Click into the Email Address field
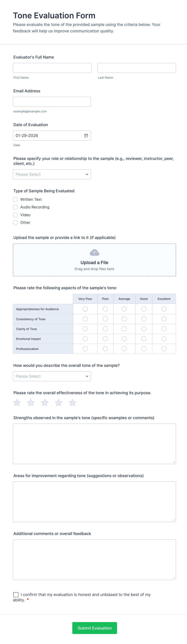This screenshot has height=644, width=187. 52,102
